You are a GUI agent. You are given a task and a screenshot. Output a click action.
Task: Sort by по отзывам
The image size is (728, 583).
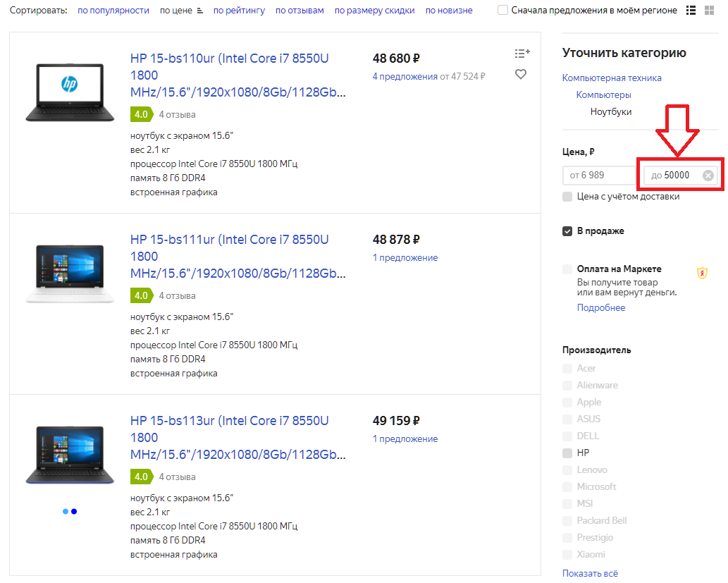point(300,10)
